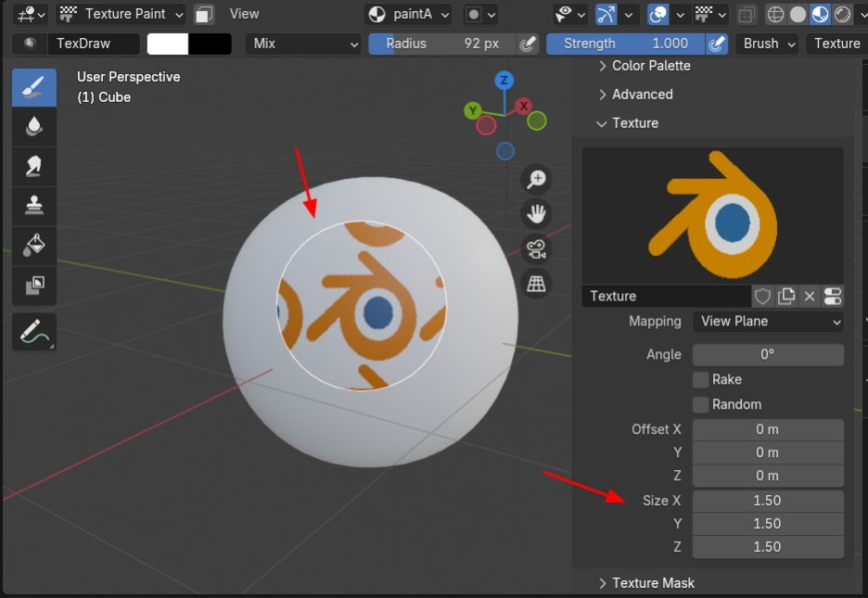
Task: Click the Blender logo texture preview
Action: 713,216
